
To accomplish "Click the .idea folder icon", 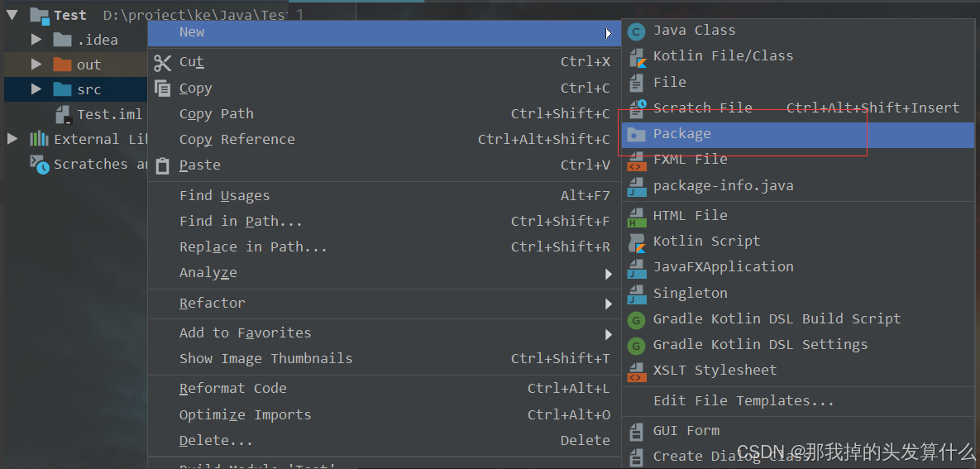I will tap(63, 40).
